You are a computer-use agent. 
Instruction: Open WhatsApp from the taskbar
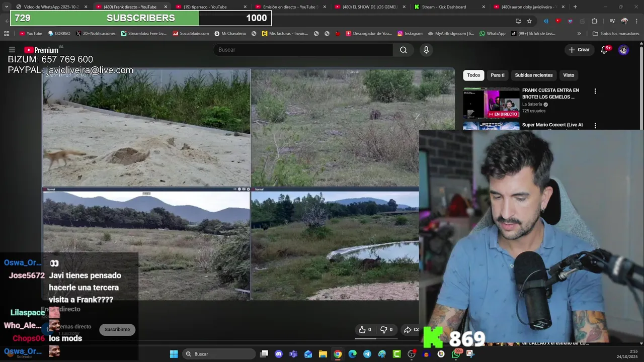(x=456, y=354)
